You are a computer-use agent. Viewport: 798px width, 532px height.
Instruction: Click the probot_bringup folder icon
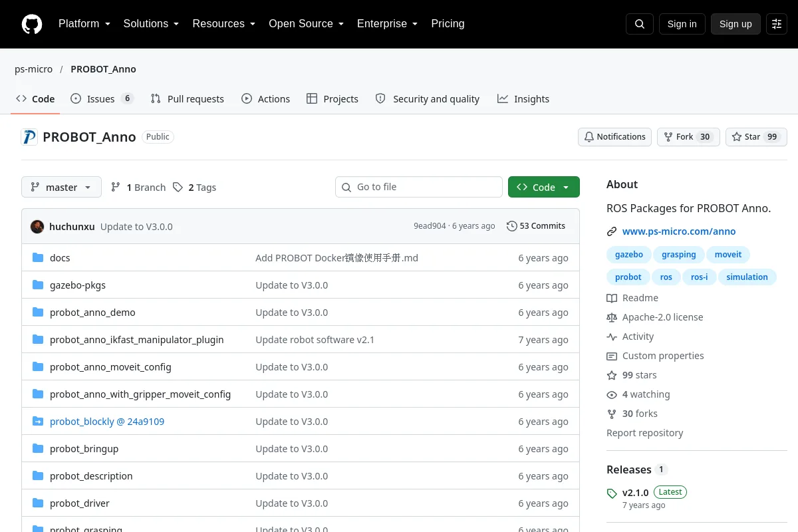pos(38,448)
